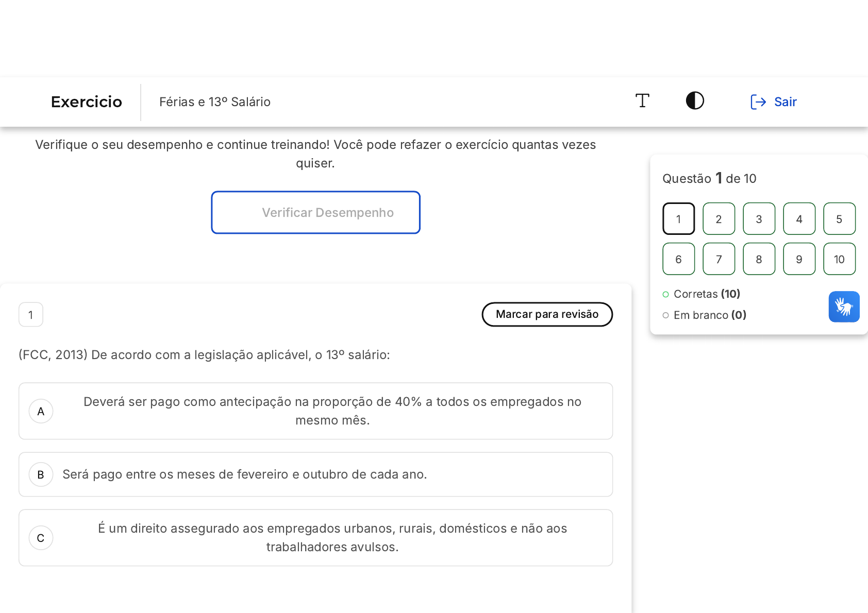868x613 pixels.
Task: Navigate to question 8
Action: point(759,259)
